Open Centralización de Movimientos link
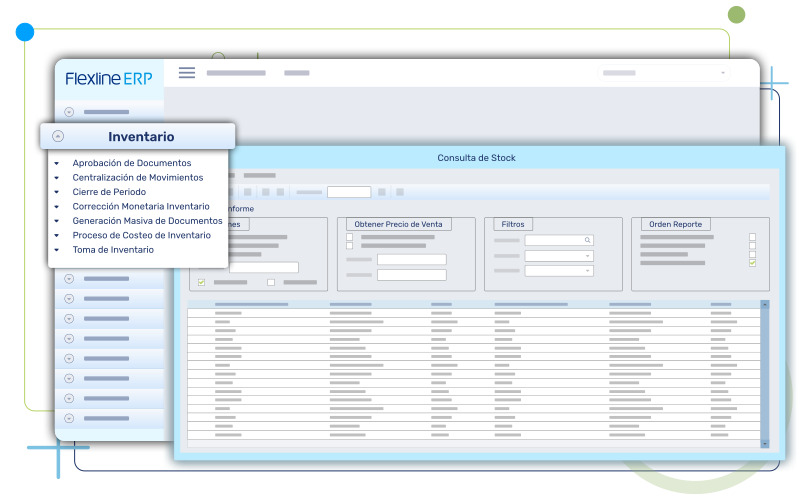The image size is (800, 500). (137, 177)
